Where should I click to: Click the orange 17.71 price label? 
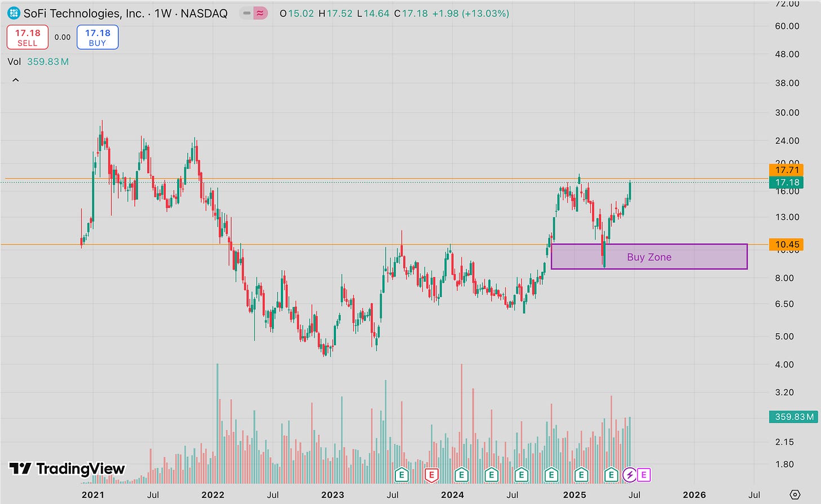click(x=787, y=170)
